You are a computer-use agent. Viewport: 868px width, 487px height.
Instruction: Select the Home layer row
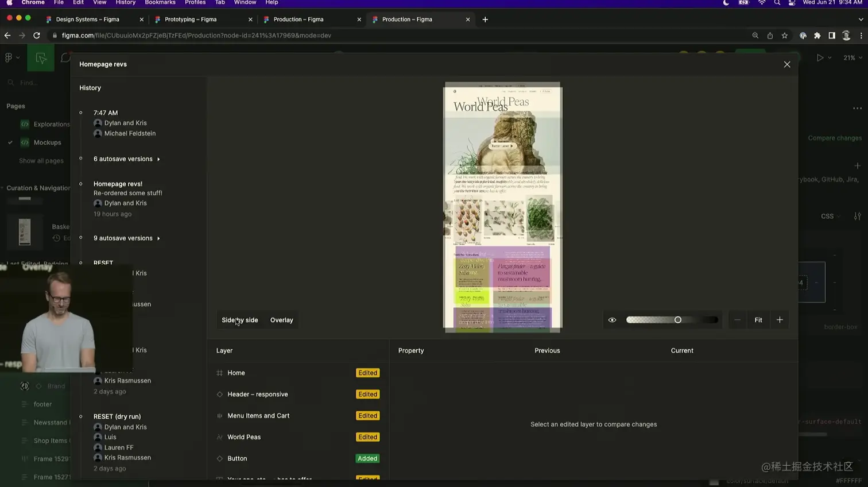click(x=298, y=373)
